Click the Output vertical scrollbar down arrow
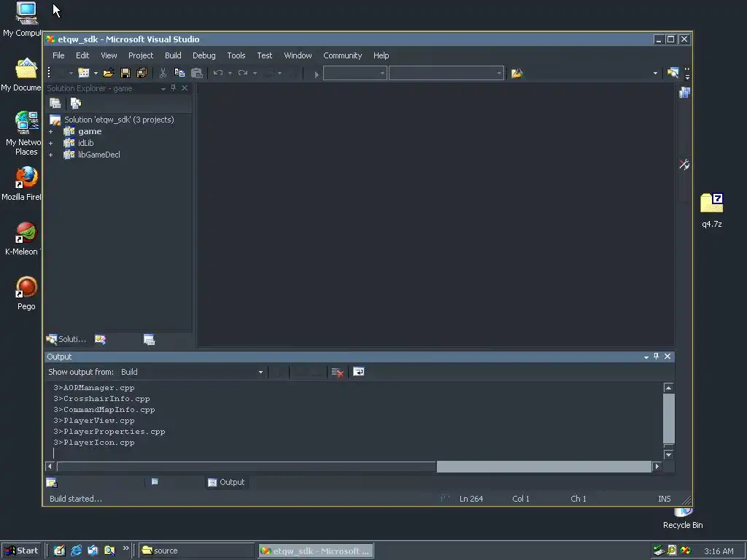 pyautogui.click(x=668, y=454)
